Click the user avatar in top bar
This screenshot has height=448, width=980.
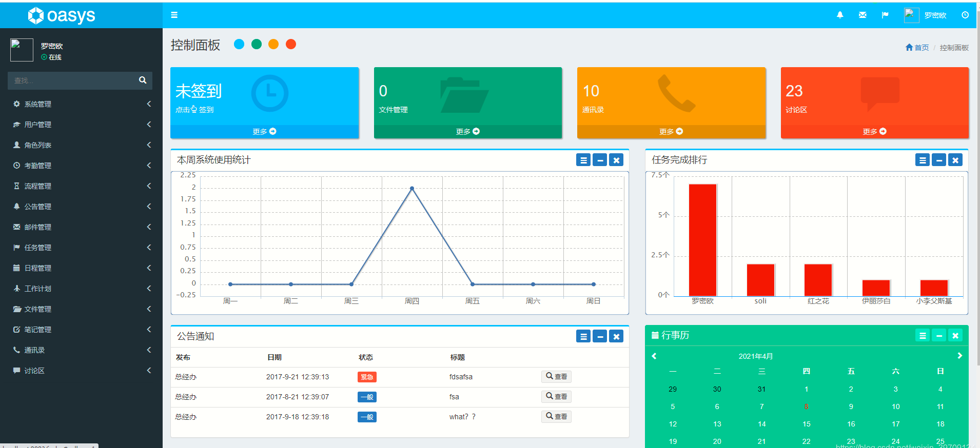(911, 15)
